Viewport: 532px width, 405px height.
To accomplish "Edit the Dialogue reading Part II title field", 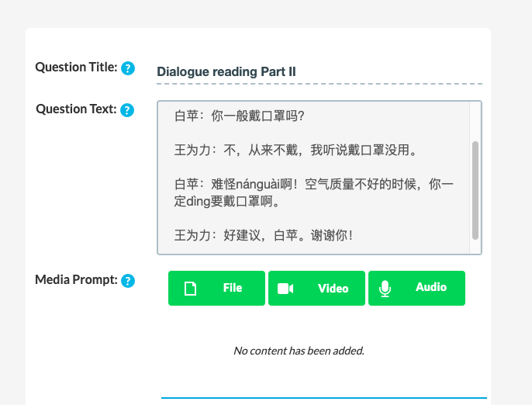I will click(x=320, y=72).
